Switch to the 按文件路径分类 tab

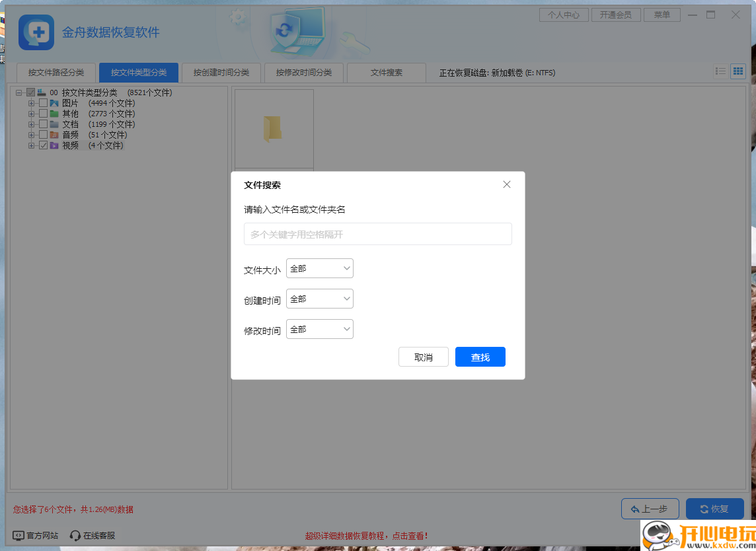point(56,73)
